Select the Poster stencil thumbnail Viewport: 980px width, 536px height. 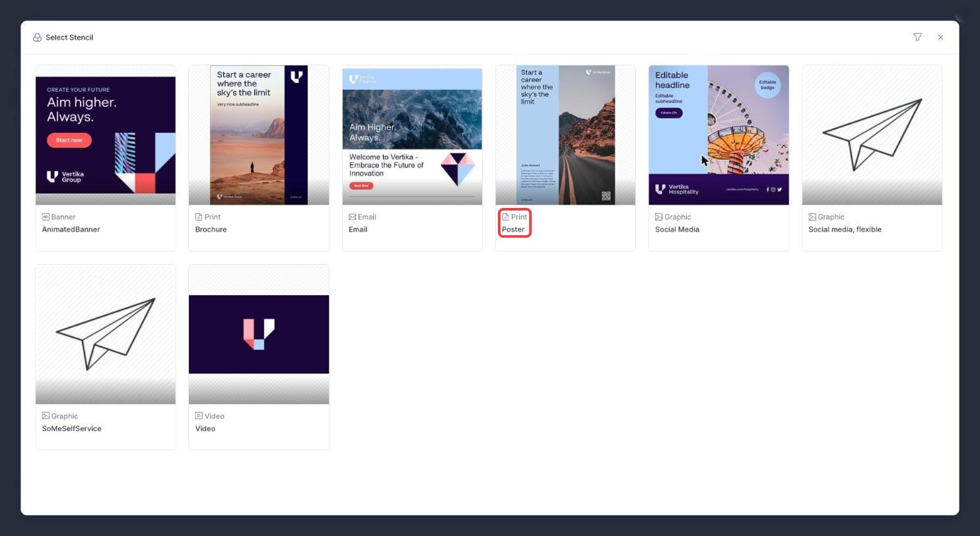coord(565,135)
